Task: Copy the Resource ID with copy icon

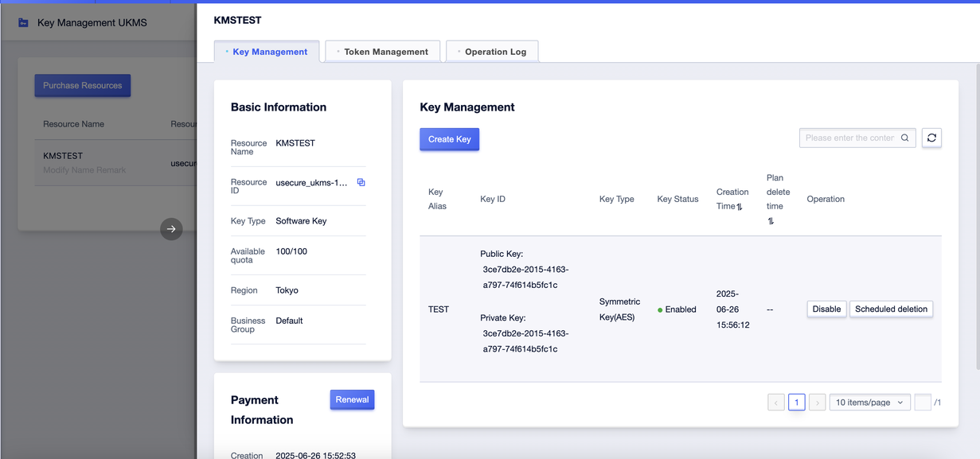Action: 361,182
